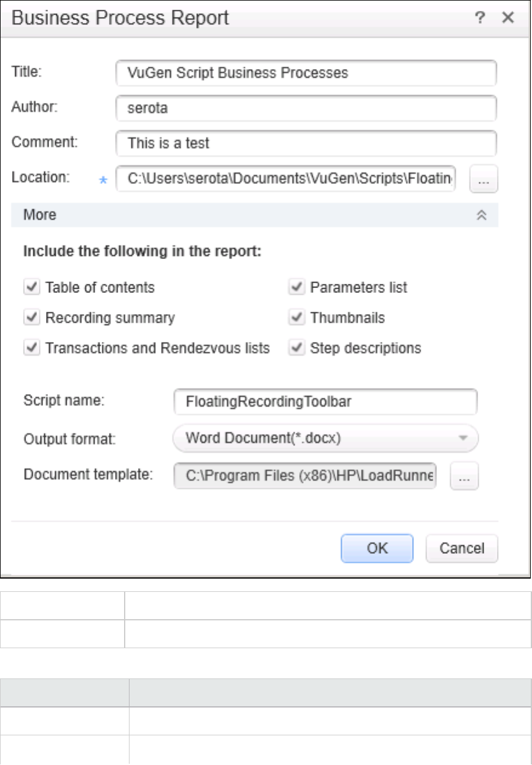Image resolution: width=532 pixels, height=765 pixels.
Task: Click the Document template path field
Action: click(304, 476)
